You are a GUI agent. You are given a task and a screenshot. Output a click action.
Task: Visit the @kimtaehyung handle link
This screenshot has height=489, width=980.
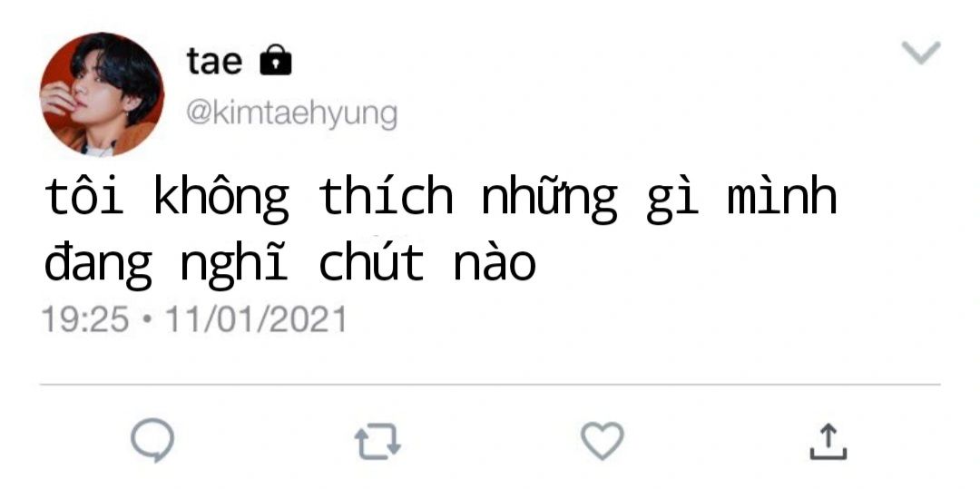coord(291,114)
